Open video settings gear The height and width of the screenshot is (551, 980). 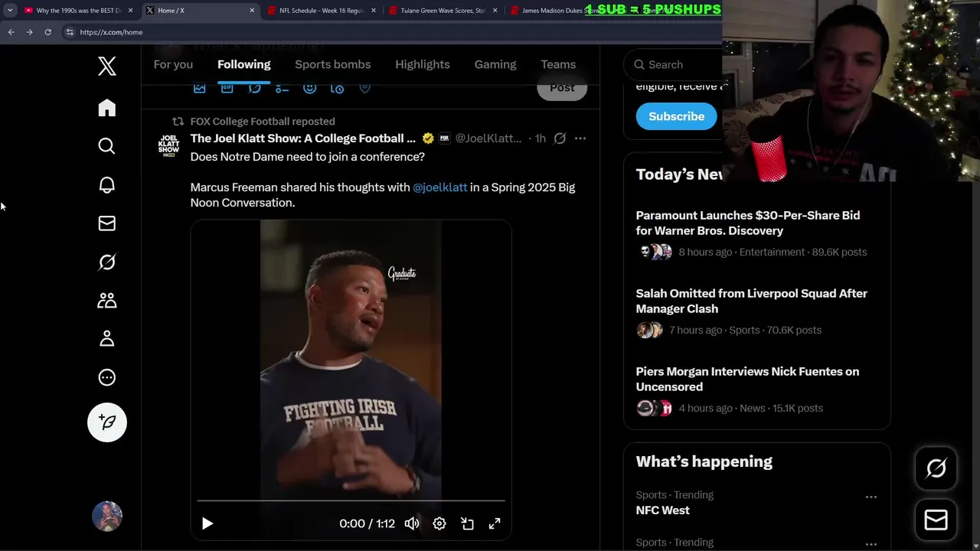[439, 523]
